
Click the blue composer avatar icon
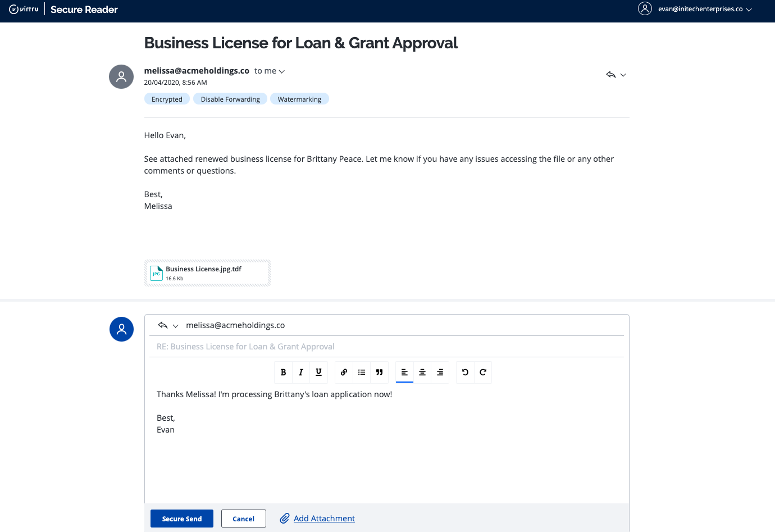click(121, 329)
